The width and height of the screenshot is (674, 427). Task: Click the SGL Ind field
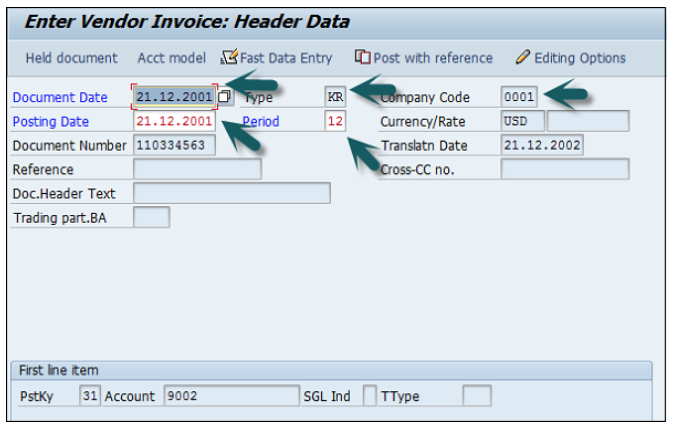coord(369,396)
